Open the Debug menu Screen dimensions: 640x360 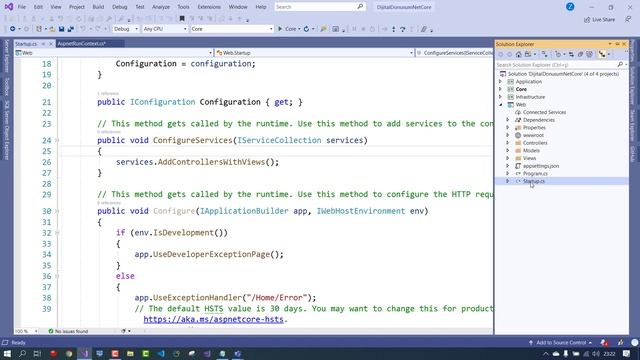120,7
